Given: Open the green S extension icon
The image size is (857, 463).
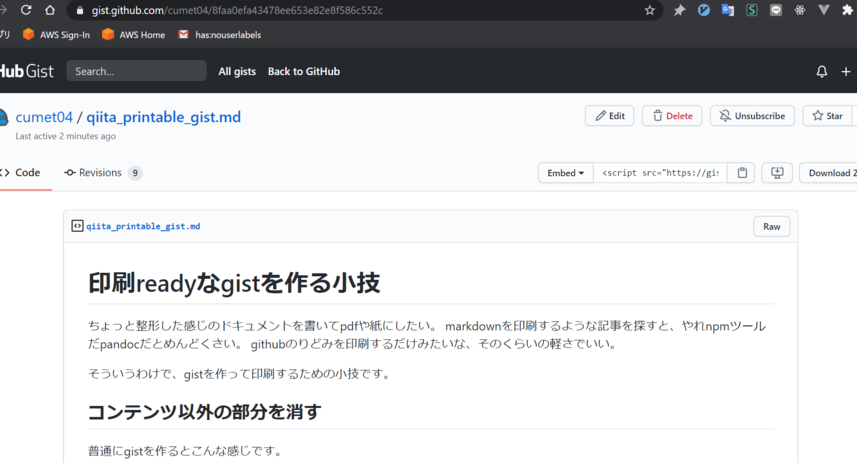Looking at the screenshot, I should [x=752, y=10].
